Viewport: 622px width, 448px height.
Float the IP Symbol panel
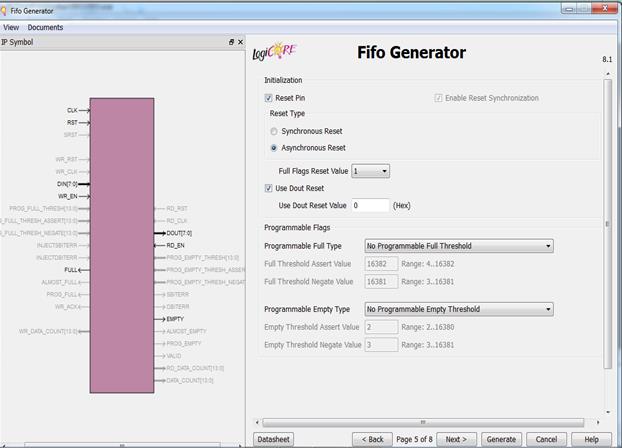231,42
